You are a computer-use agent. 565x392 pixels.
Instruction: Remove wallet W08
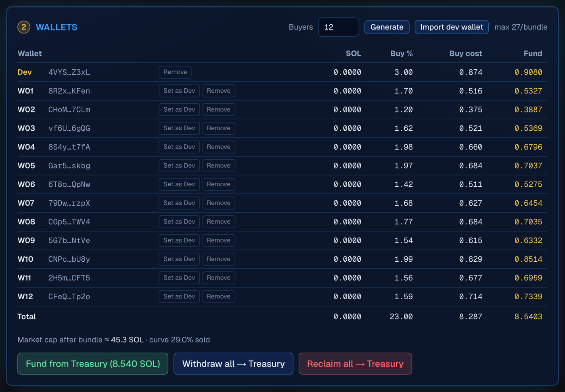tap(219, 222)
